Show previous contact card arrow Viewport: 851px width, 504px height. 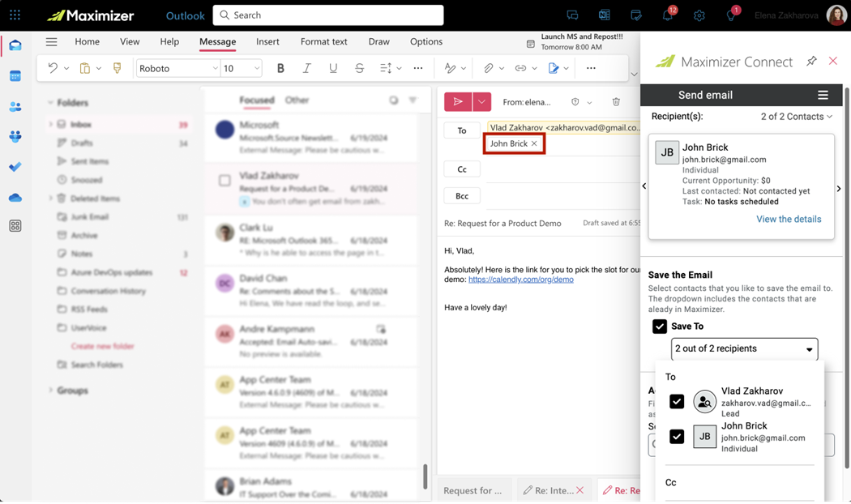pos(644,186)
